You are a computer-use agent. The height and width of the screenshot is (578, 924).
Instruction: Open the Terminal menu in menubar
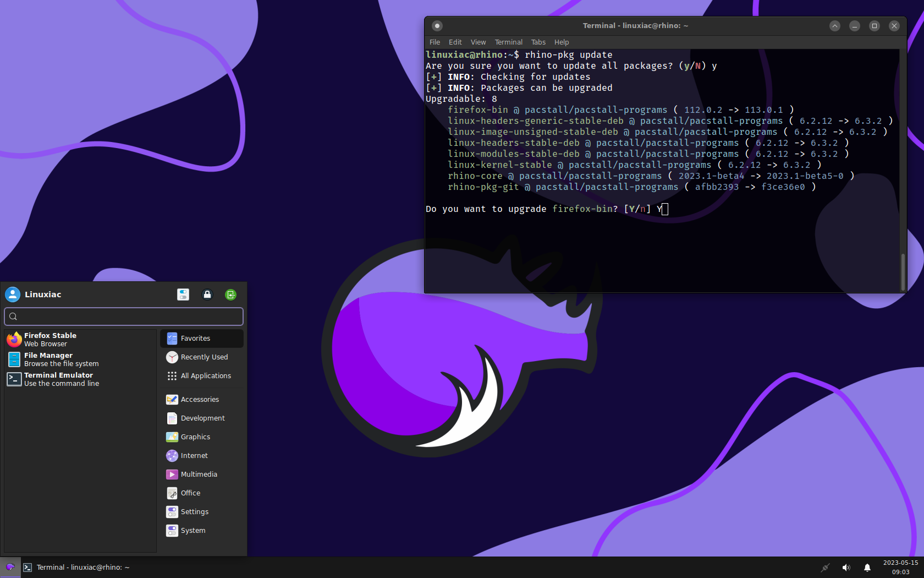click(x=509, y=42)
